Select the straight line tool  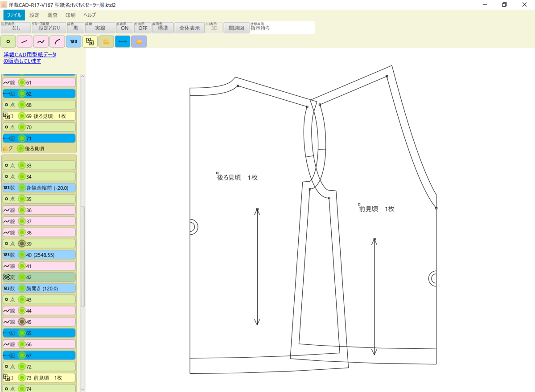tap(25, 42)
